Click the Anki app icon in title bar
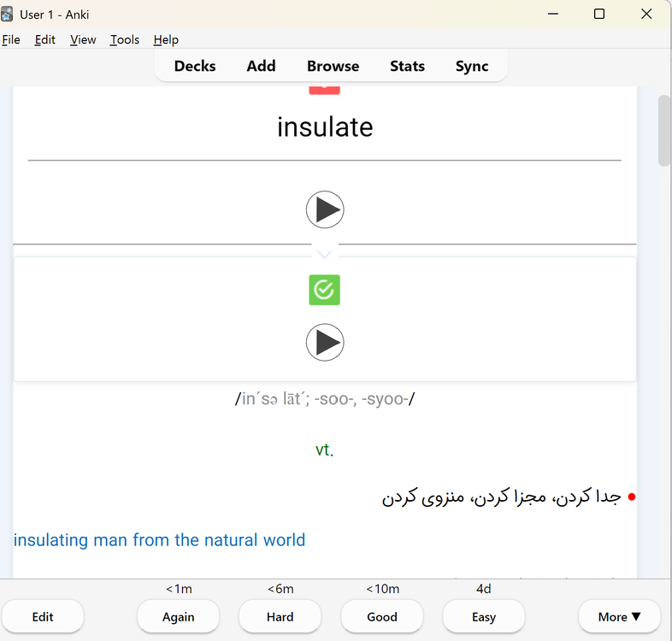 tap(7, 15)
